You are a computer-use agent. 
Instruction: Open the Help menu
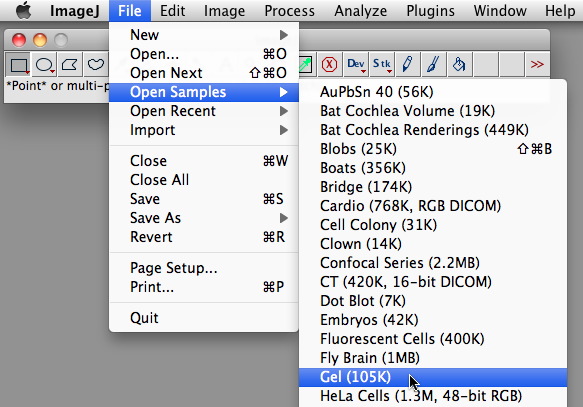click(560, 11)
